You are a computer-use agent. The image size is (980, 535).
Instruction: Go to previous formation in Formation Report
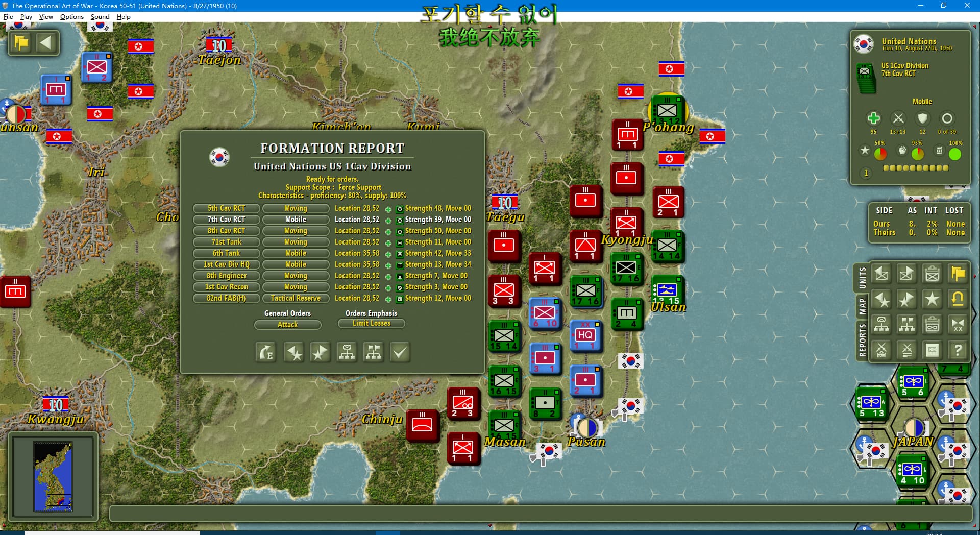click(x=295, y=352)
